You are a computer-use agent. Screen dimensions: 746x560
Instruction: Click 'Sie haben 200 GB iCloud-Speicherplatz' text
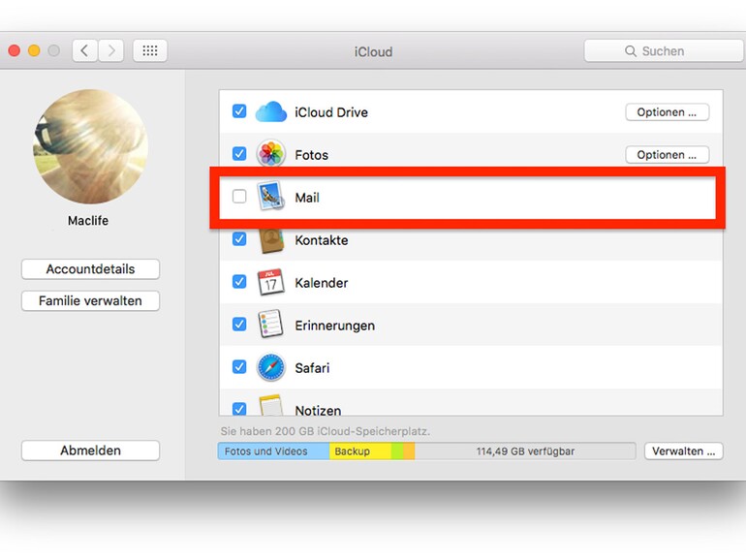(325, 431)
